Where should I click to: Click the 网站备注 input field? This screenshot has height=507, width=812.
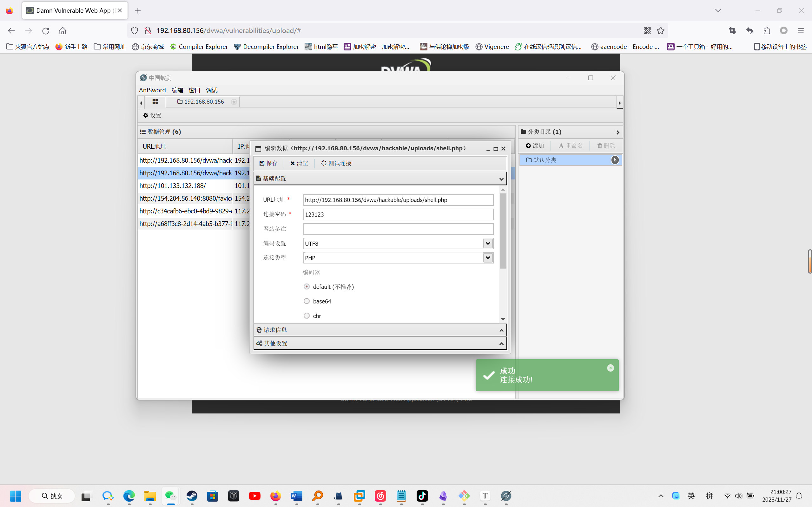click(x=398, y=229)
